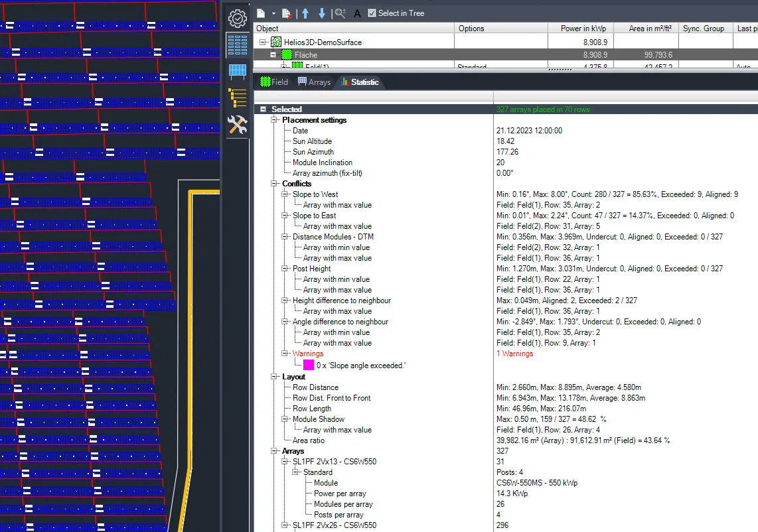
Task: Select the array rows layout sidebar icon
Action: point(237,44)
